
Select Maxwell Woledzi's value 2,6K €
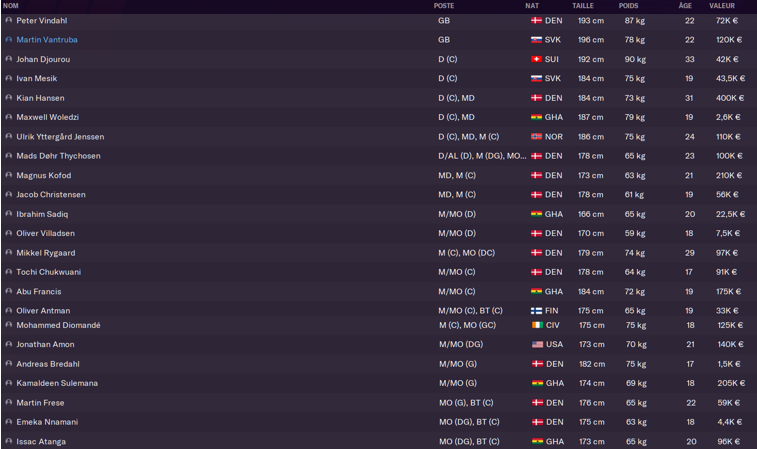[728, 117]
